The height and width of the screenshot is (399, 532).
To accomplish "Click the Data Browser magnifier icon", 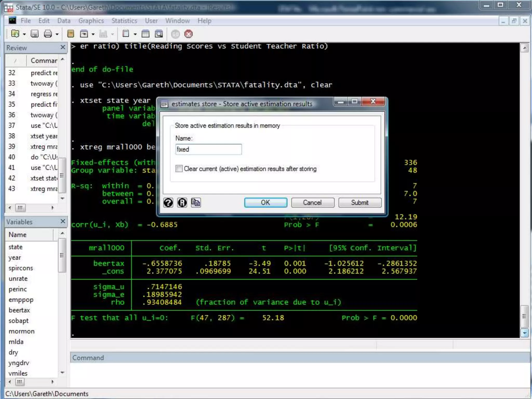I will pos(159,34).
